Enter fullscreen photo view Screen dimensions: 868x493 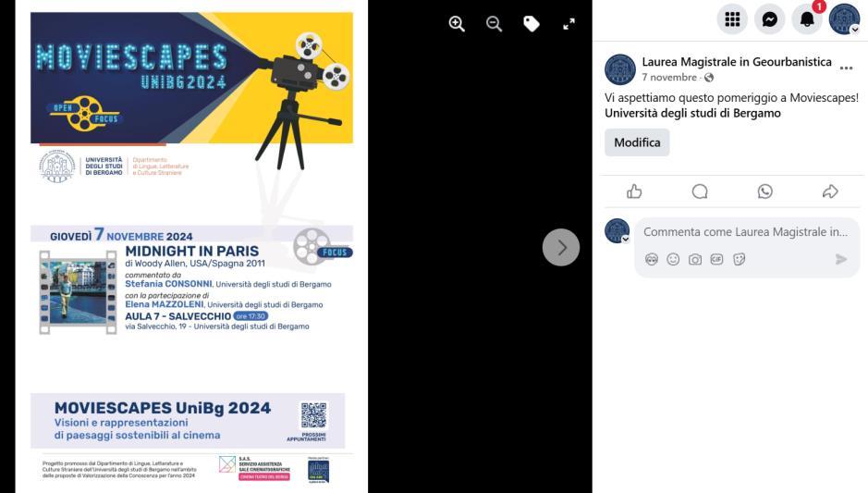(569, 24)
